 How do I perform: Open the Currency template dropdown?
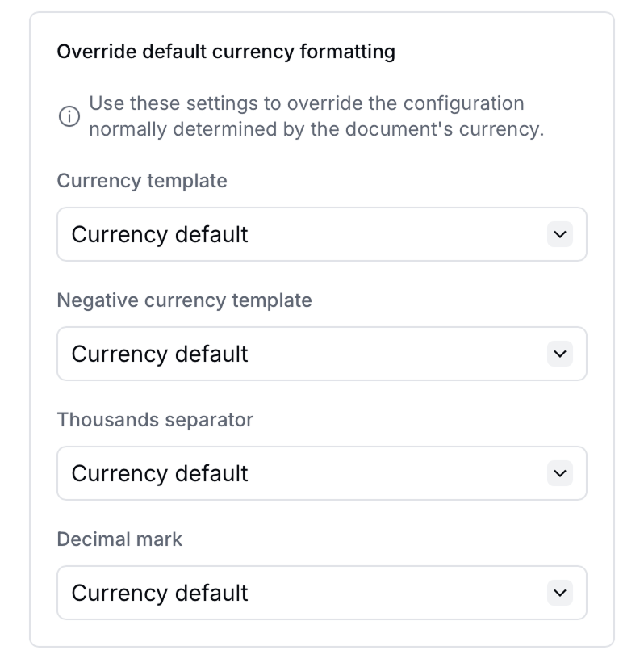(x=321, y=235)
